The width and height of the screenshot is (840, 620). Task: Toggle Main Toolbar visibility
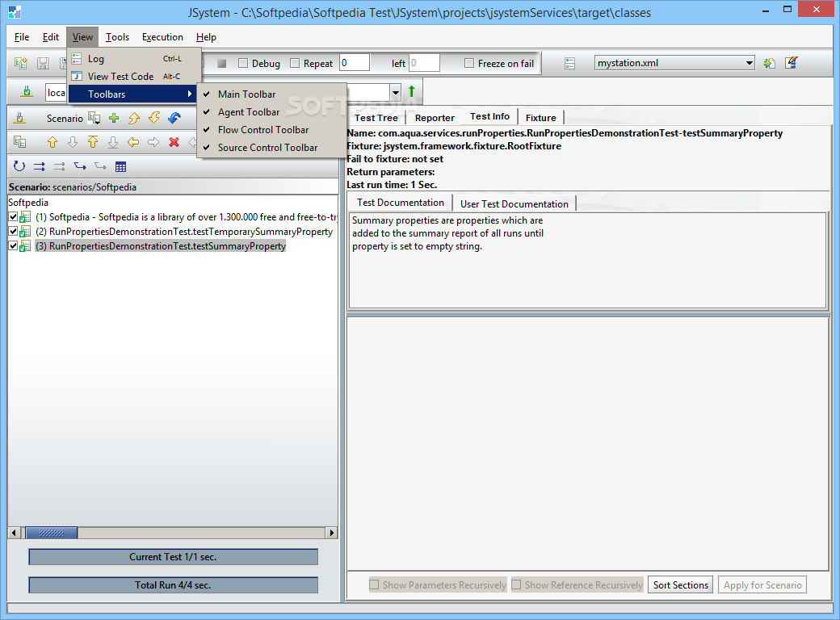click(271, 94)
